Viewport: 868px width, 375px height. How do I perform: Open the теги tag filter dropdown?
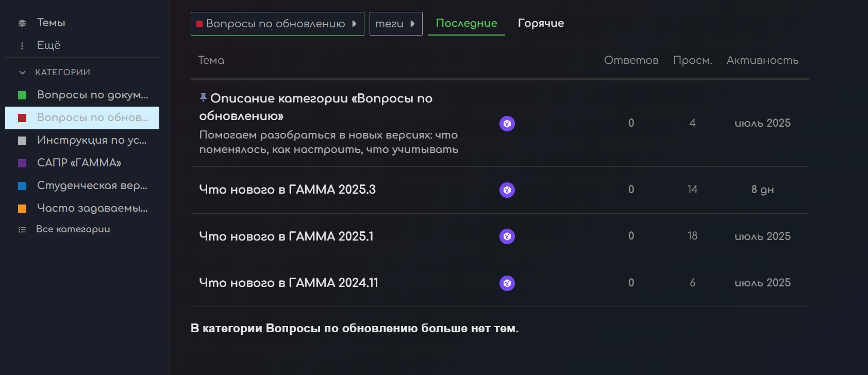(x=395, y=24)
